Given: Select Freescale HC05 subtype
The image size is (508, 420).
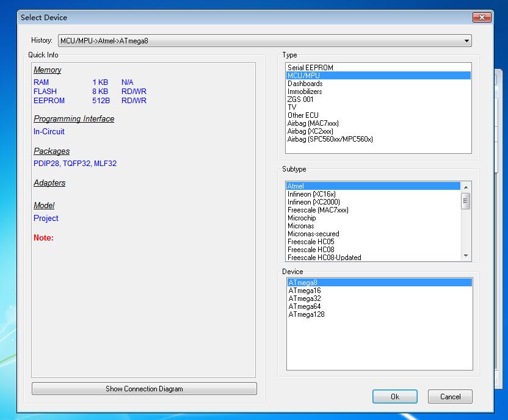Looking at the screenshot, I should pos(373,242).
